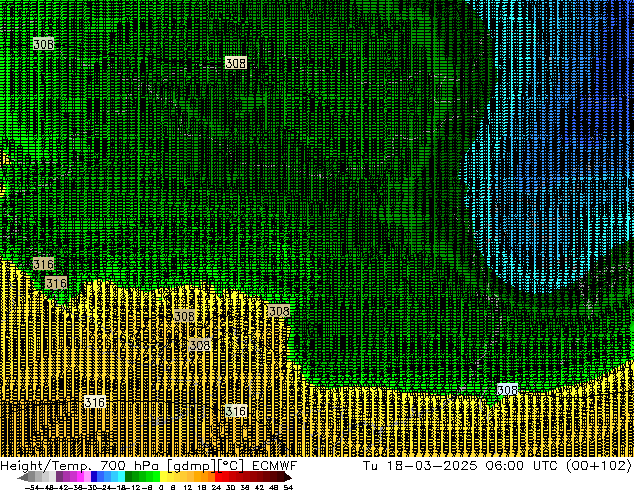Click the positive '42' legend tick value

(x=259, y=487)
